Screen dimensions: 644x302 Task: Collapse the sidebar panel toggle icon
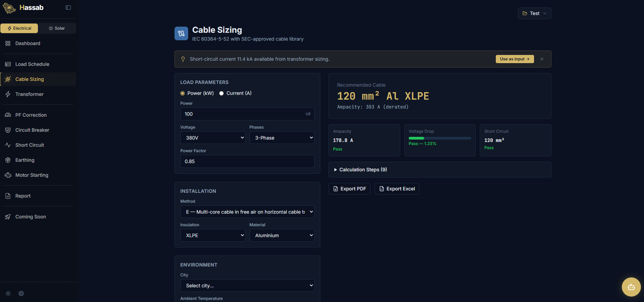click(x=68, y=8)
